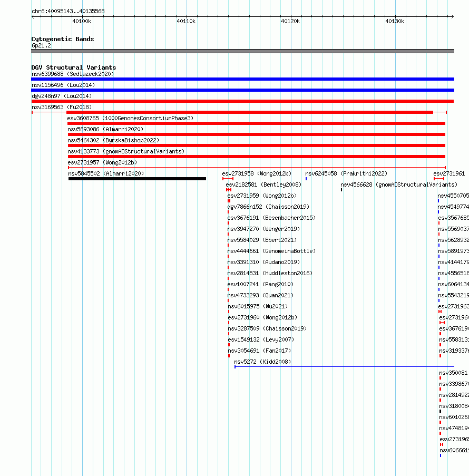Click the 40120k ruler label
The height and width of the screenshot is (476, 469).
[x=290, y=21]
